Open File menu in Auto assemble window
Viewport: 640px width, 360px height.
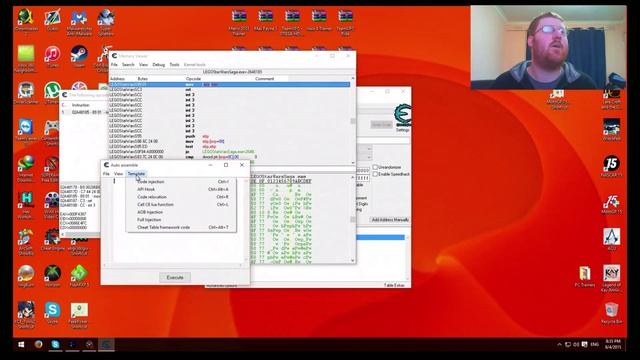tap(106, 174)
